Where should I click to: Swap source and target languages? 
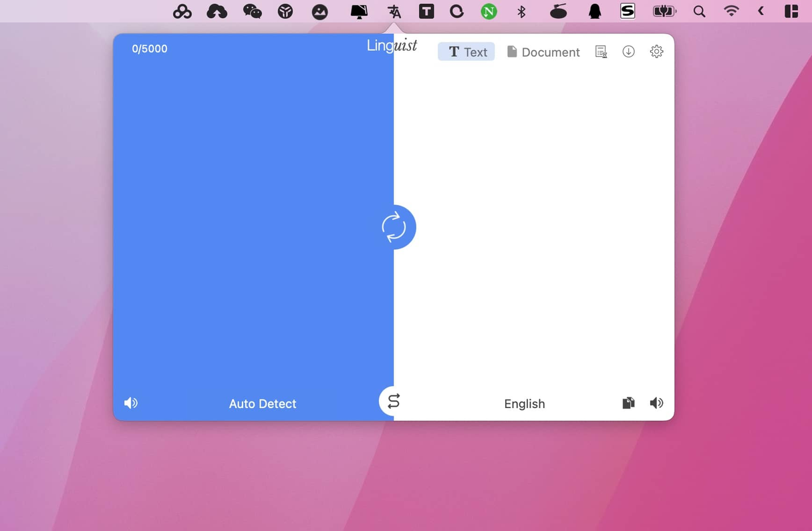pyautogui.click(x=394, y=401)
